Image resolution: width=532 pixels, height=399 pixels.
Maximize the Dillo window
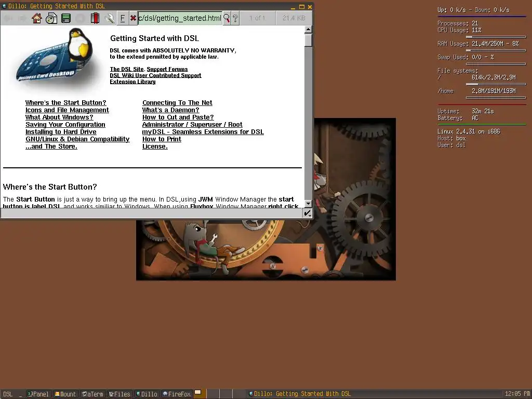pos(302,7)
